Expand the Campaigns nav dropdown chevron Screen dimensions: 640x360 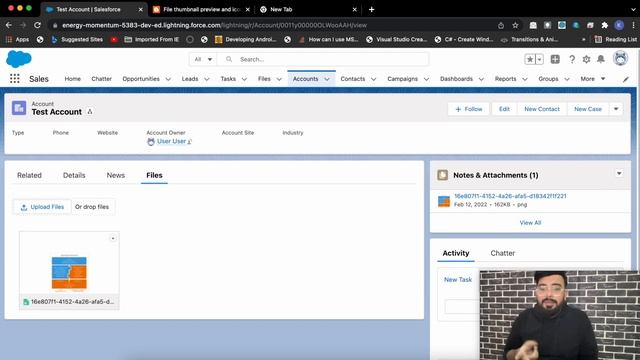[426, 79]
